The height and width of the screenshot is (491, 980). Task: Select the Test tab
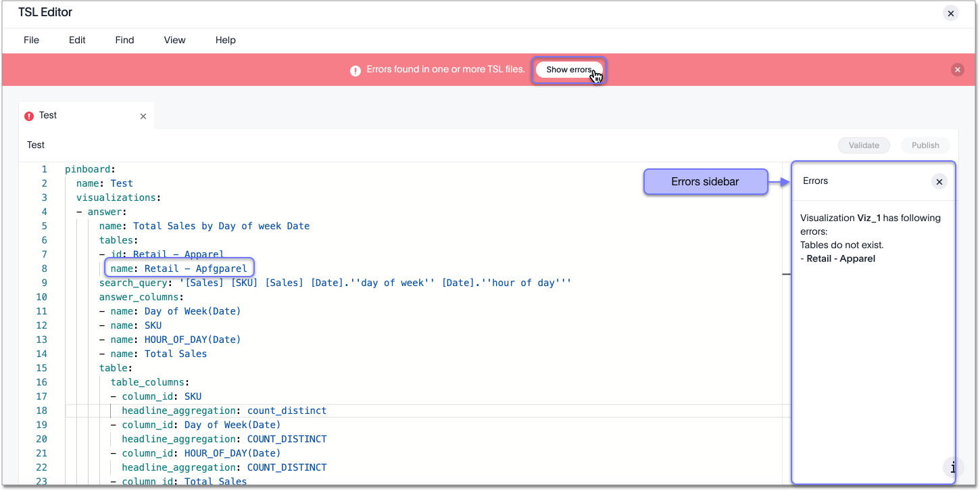[x=47, y=115]
